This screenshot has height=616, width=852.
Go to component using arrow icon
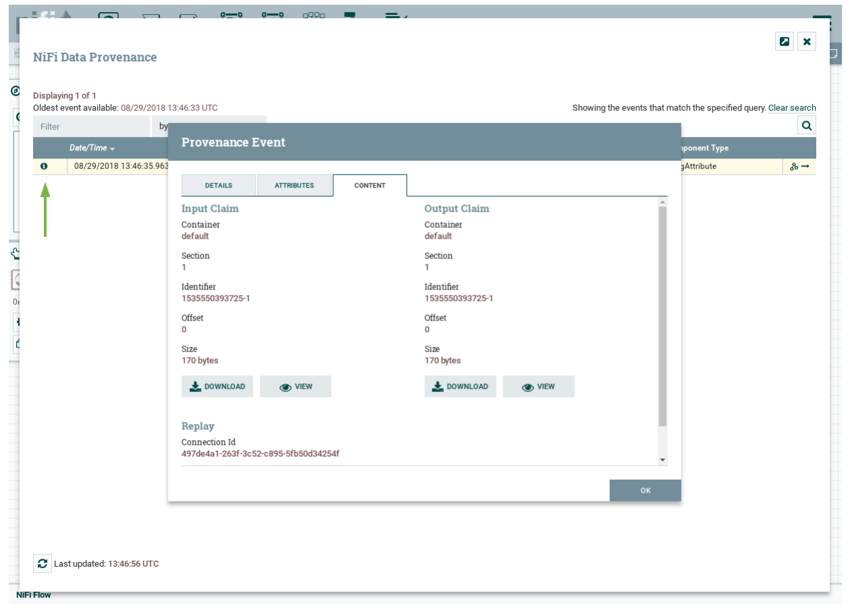tap(805, 167)
